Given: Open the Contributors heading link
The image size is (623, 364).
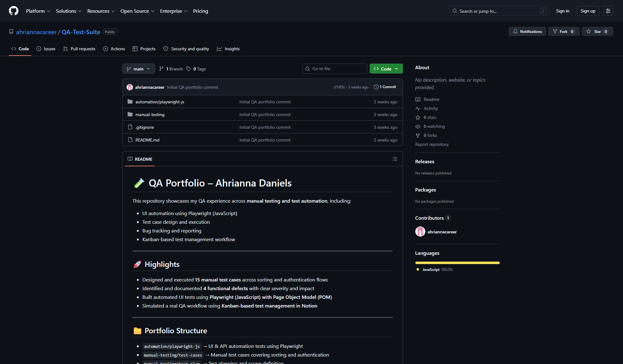Looking at the screenshot, I should click(433, 218).
